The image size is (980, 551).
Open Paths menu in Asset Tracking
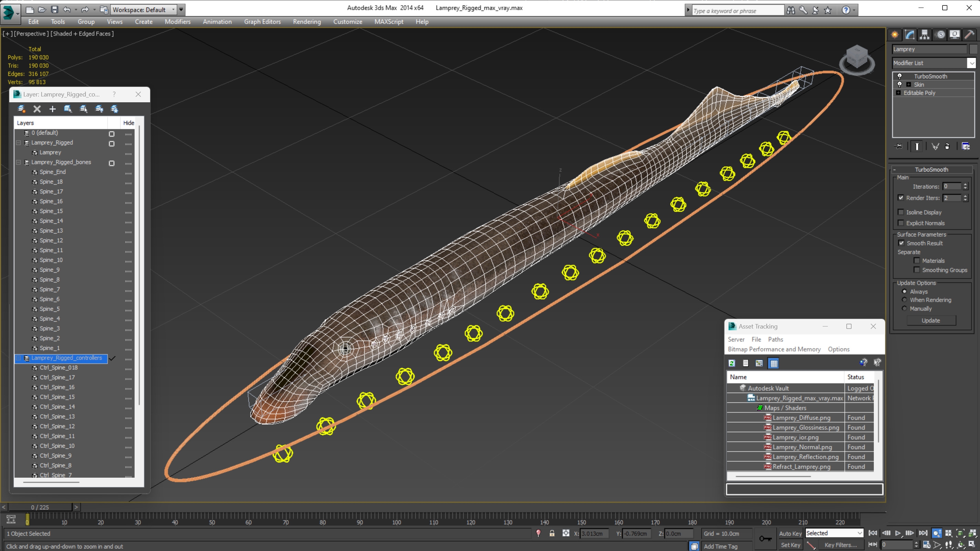775,339
